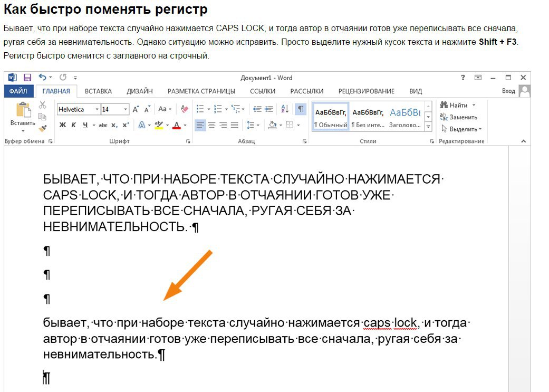
Task: Clear all formatting with the eraser icon
Action: coord(185,109)
